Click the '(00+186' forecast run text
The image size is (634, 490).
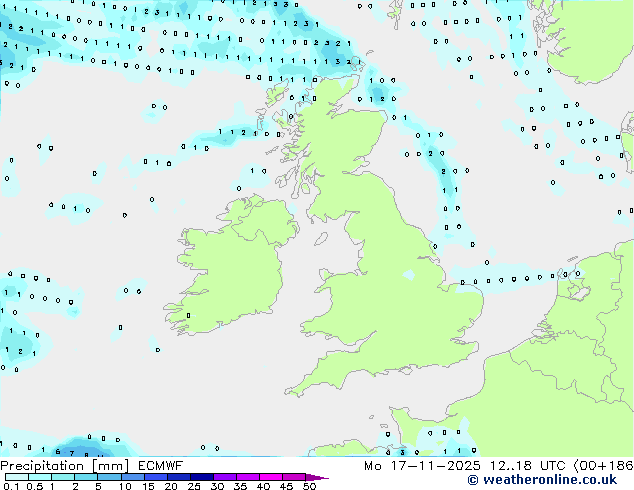coord(604,466)
